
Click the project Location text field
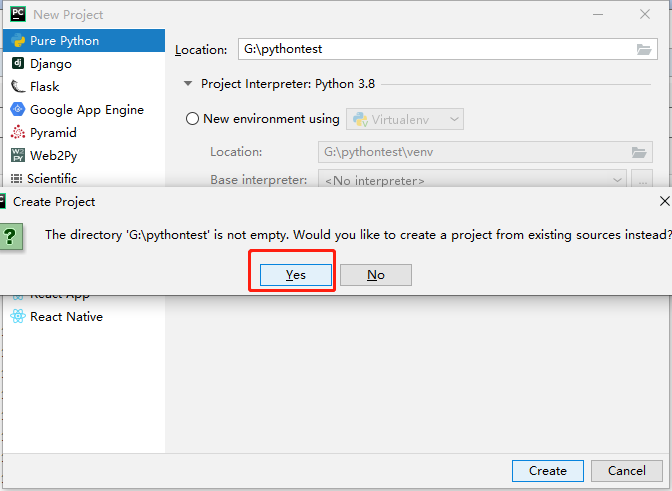435,49
